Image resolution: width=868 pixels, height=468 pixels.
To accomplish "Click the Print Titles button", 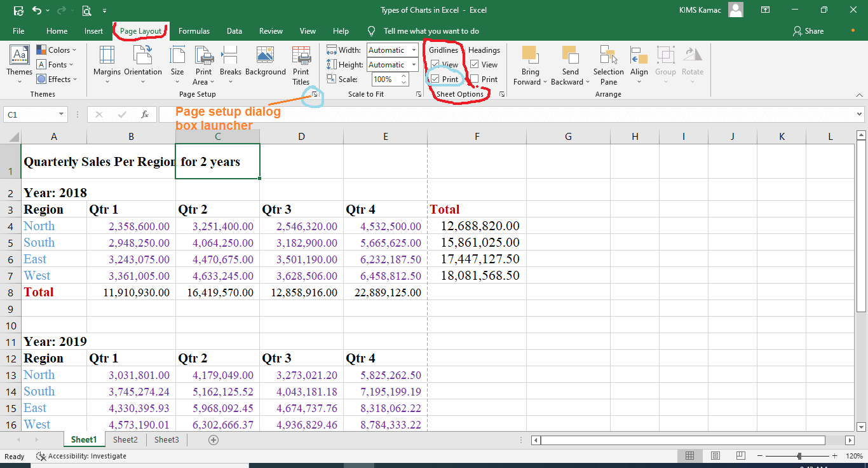I will (301, 64).
